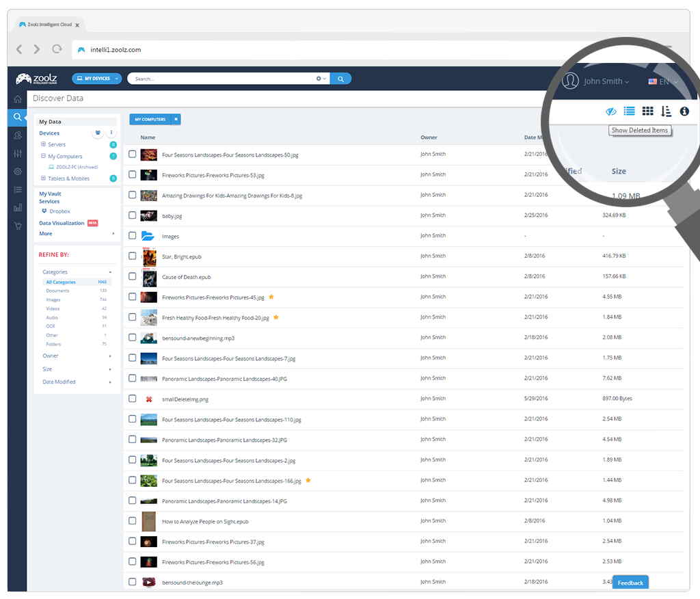
Task: Check box for Cause of Death.epub
Action: 132,276
